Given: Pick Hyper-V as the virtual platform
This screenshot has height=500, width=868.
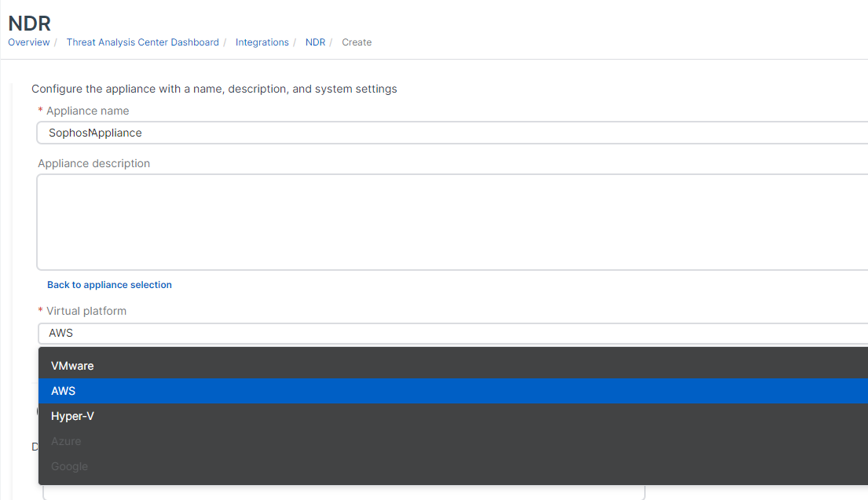Looking at the screenshot, I should [x=72, y=416].
